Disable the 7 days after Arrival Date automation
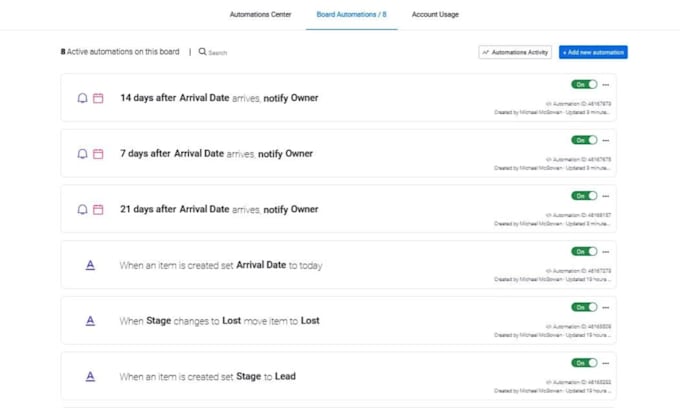 point(584,140)
